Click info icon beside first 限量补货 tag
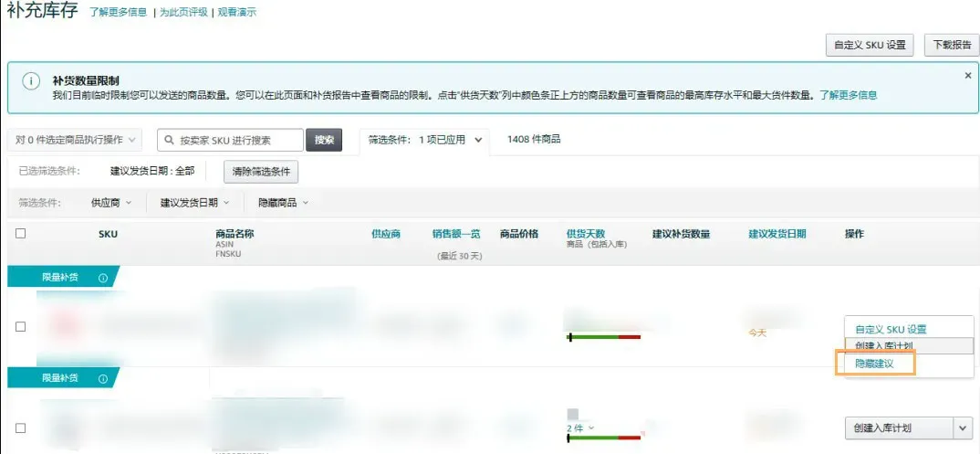Image resolution: width=980 pixels, height=454 pixels. point(103,278)
